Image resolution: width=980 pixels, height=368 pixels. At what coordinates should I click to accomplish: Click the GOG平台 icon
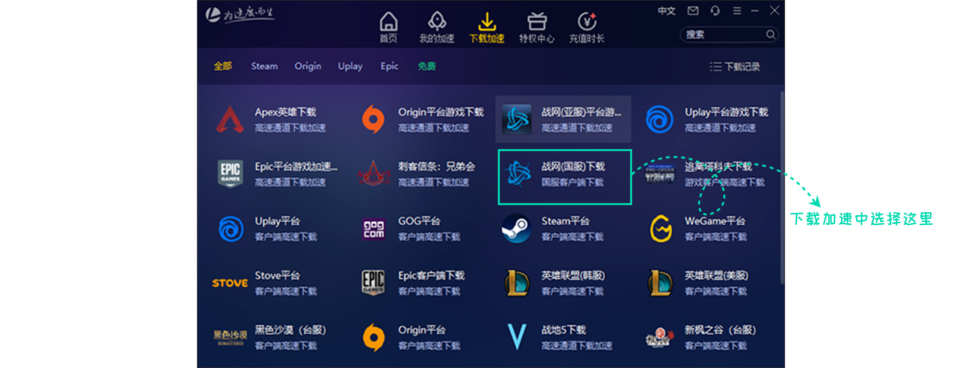373,229
